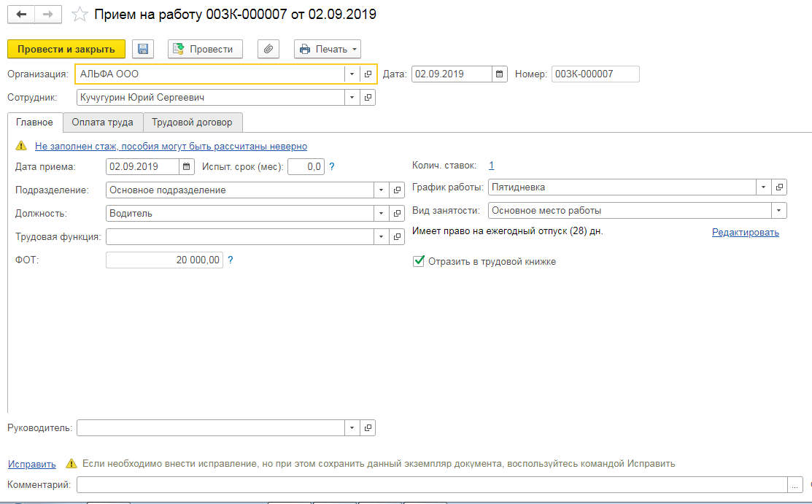The height and width of the screenshot is (504, 812).
Task: Click the paperclip attachments icon
Action: (x=268, y=49)
